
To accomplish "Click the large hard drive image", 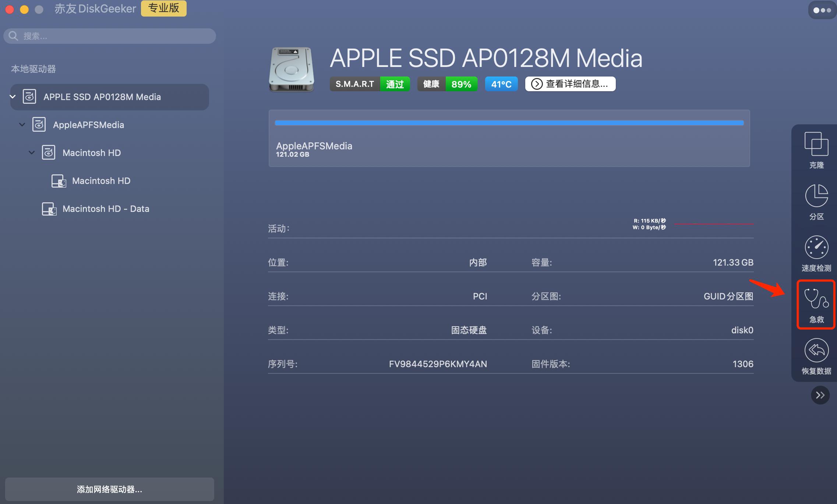I will (292, 69).
